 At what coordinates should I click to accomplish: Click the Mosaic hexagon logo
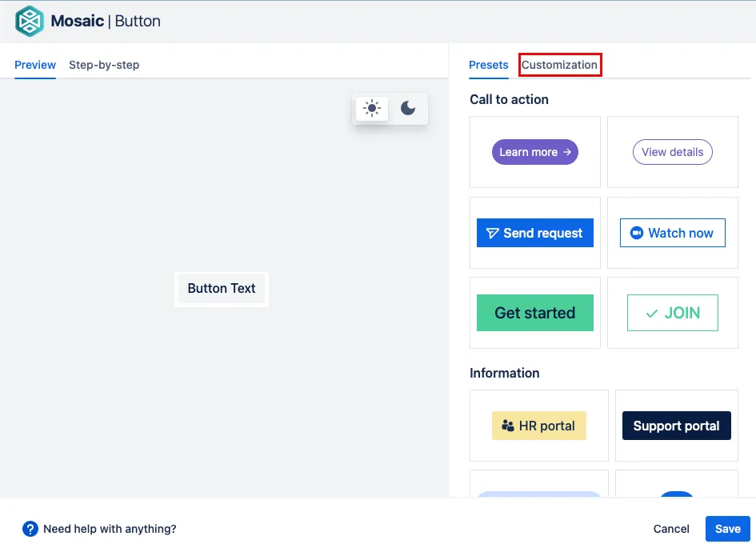30,22
